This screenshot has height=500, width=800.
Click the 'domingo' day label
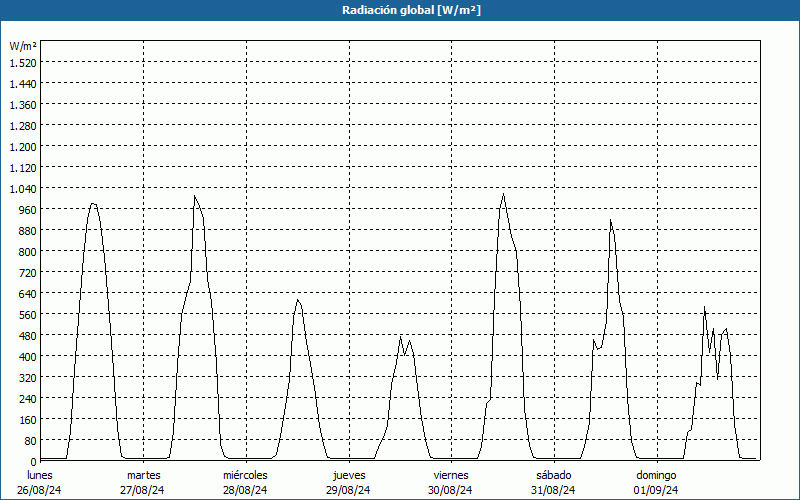pos(656,475)
